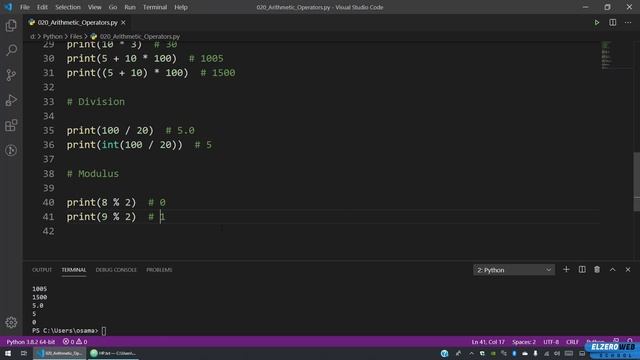The height and width of the screenshot is (360, 640).
Task: Click Ln 41, Col 17 status entry
Action: tap(488, 342)
